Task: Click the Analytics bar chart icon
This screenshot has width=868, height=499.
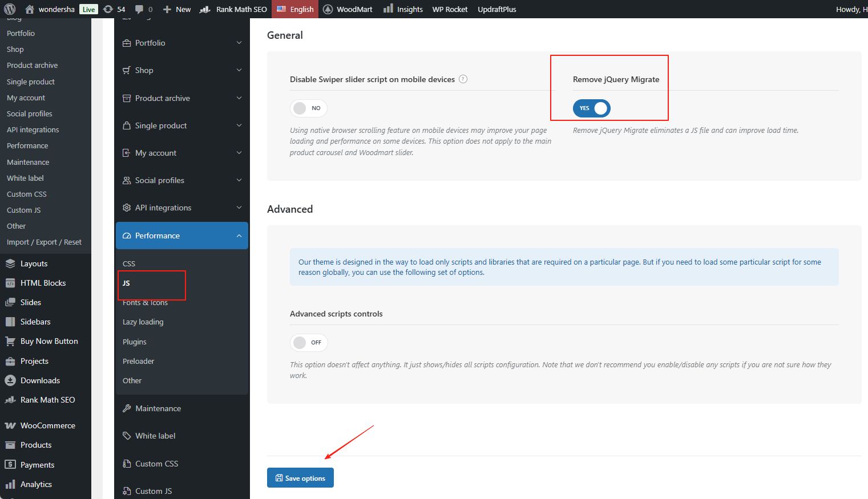Action: pyautogui.click(x=10, y=484)
